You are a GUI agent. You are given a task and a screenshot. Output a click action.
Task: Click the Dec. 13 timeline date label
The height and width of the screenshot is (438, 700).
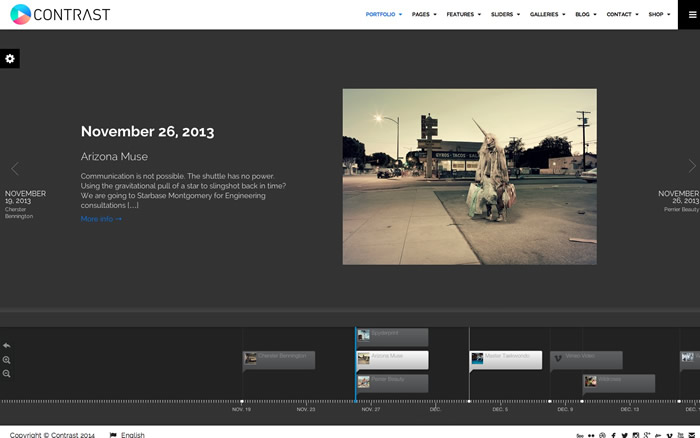pos(630,409)
